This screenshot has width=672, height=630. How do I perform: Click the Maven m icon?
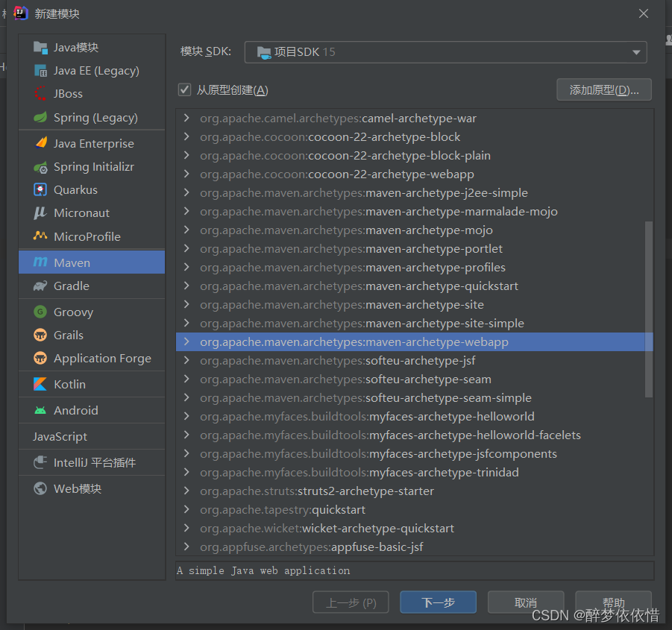pyautogui.click(x=40, y=262)
